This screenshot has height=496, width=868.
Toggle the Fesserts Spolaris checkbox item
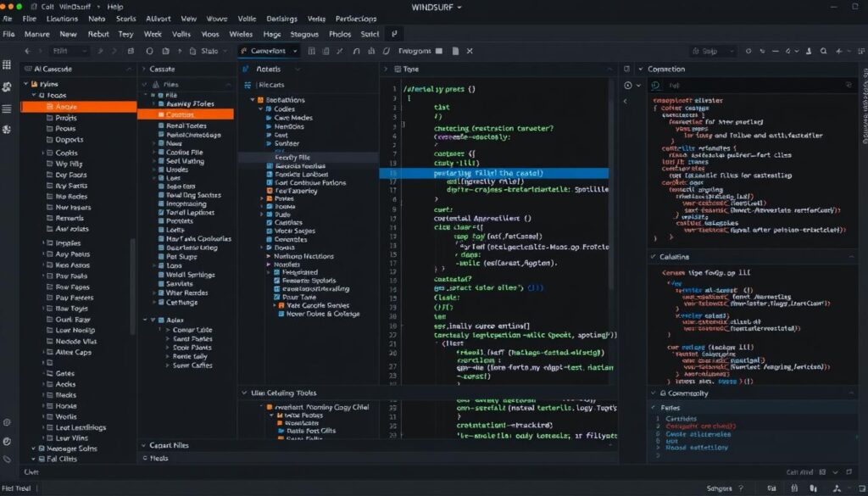278,280
